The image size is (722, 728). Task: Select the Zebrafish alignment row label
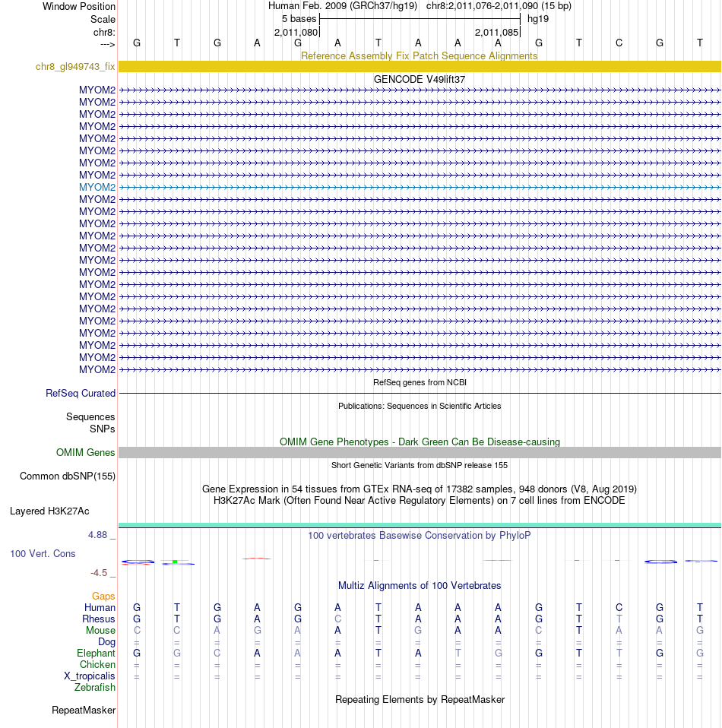pos(95,687)
